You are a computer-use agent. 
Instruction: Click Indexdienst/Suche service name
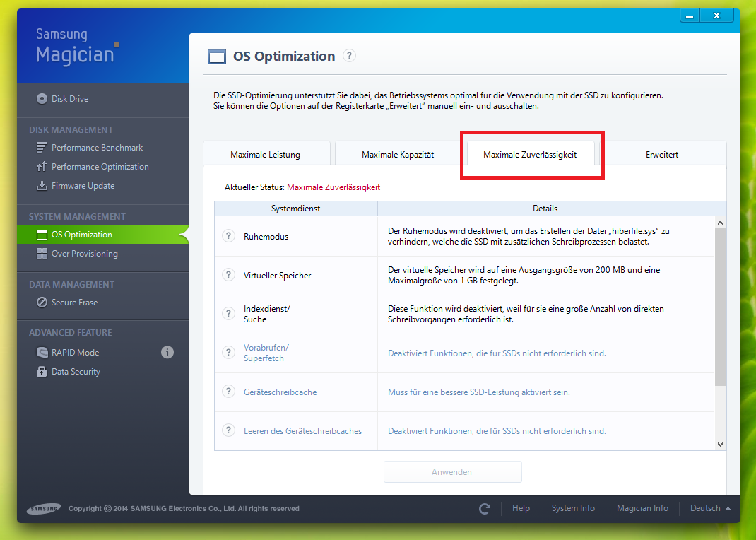point(266,314)
